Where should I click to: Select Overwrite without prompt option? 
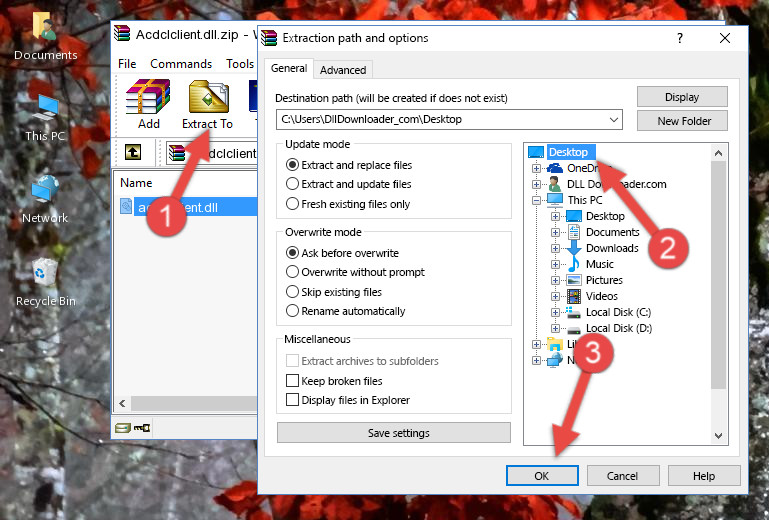tap(355, 272)
